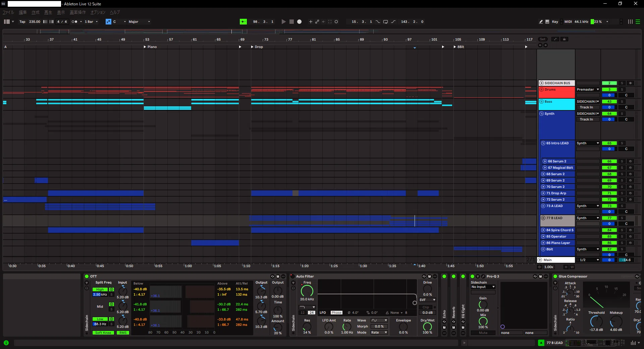
Task: Enable the Punch-Out switch
Action: (x=393, y=22)
